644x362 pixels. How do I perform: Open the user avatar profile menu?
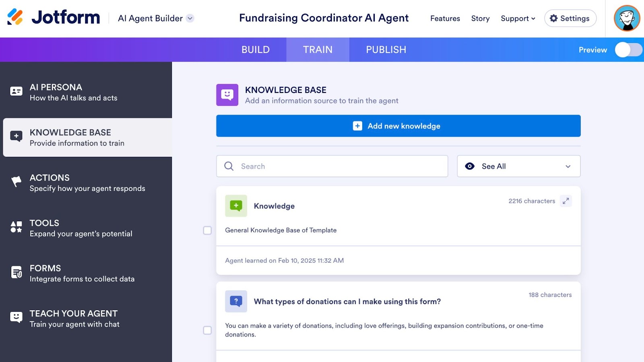pos(627,18)
